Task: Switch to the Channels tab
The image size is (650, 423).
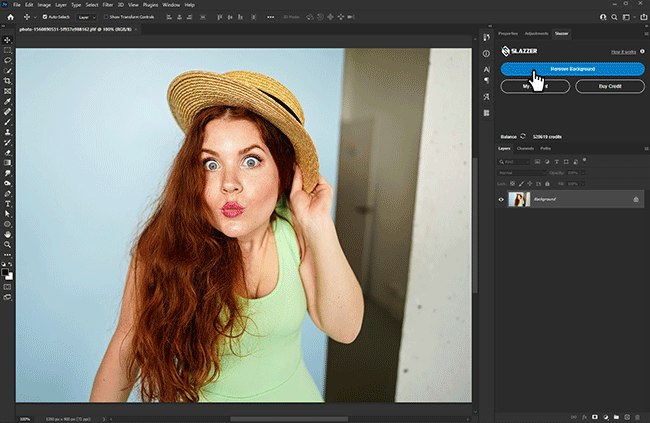Action: (525, 148)
